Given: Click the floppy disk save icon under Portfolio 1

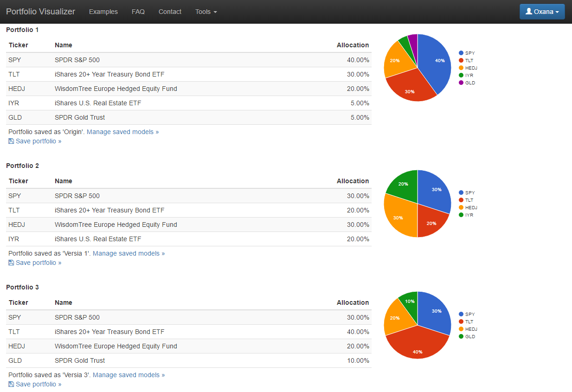Looking at the screenshot, I should (11, 141).
